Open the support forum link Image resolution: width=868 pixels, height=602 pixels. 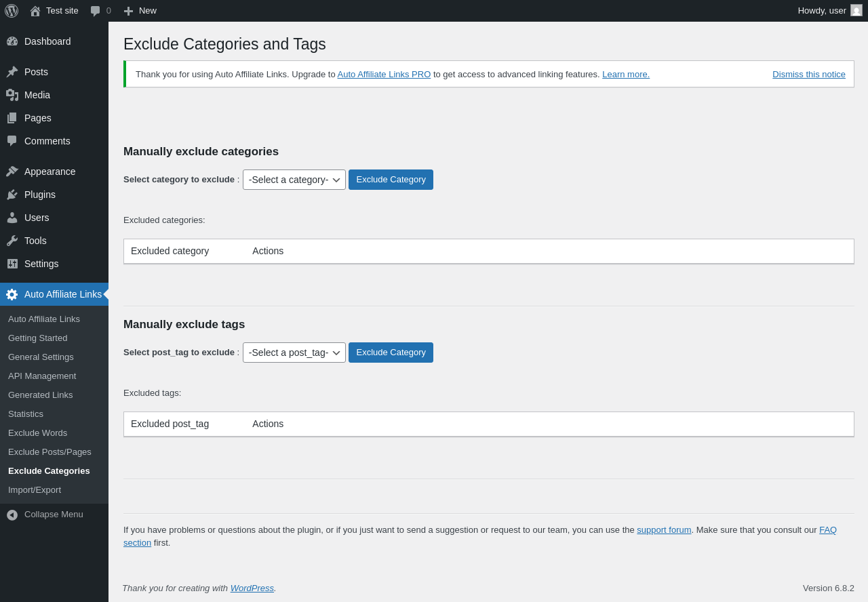[664, 529]
